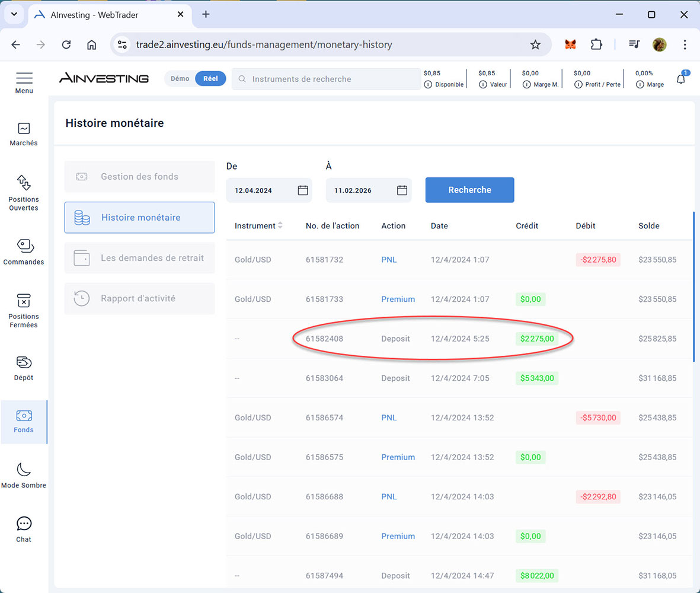This screenshot has width=700, height=593.
Task: Click the monetary history table scrollbar
Action: 693,285
